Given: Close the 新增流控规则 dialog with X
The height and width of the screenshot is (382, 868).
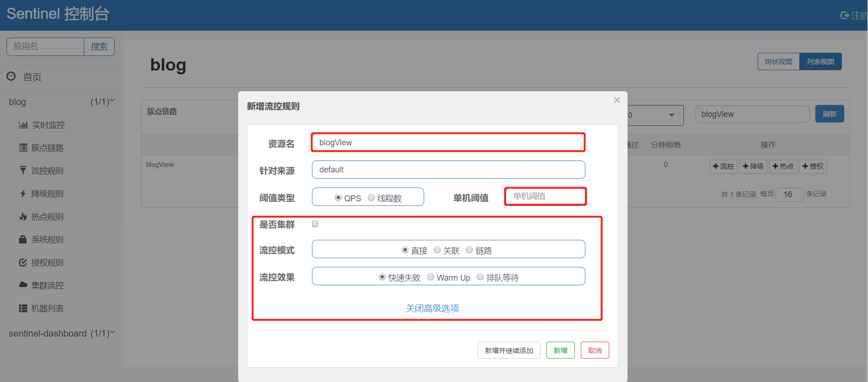Looking at the screenshot, I should pos(617,100).
